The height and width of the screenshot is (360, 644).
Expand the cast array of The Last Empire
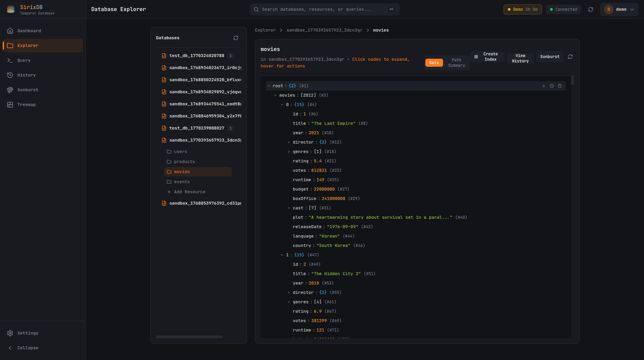pyautogui.click(x=289, y=208)
